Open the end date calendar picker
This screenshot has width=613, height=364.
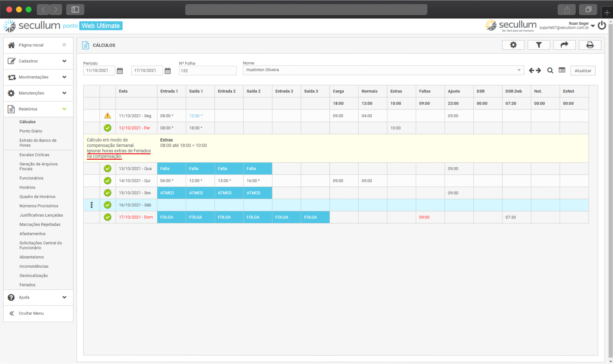click(x=168, y=71)
